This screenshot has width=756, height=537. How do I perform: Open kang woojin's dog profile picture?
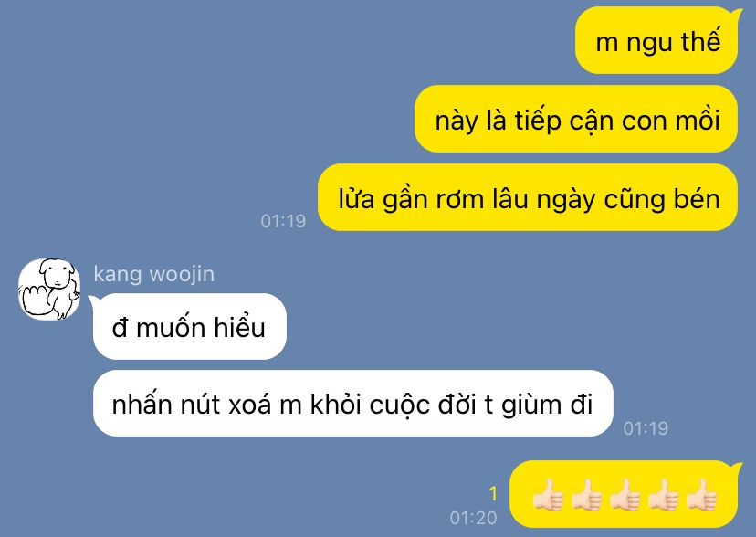(49, 290)
